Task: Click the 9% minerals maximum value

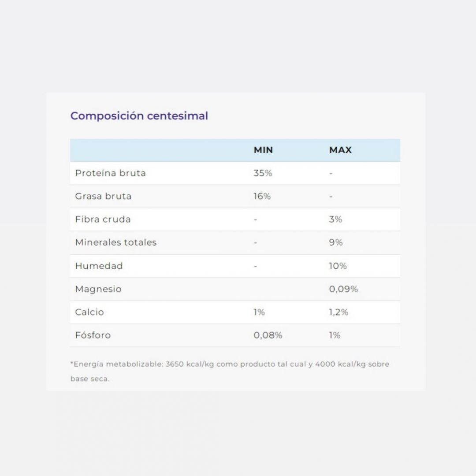Action: pyautogui.click(x=336, y=242)
